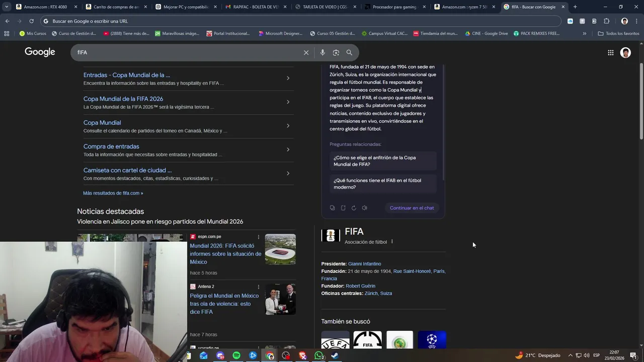Open Gianni Infantino president link

click(365, 264)
